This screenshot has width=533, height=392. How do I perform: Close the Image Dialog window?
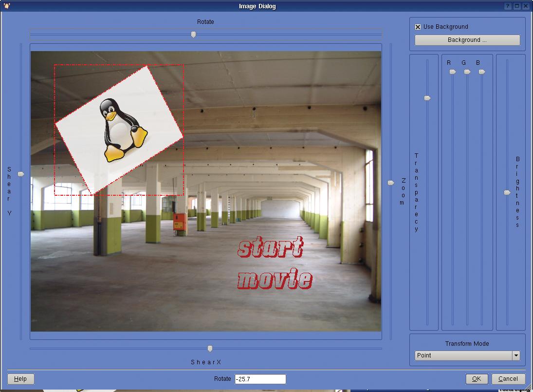(x=526, y=6)
